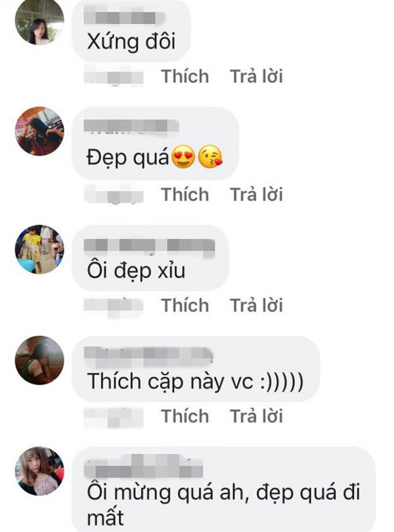The height and width of the screenshot is (532, 394).
Task: Click blurred username above "Ôi đẹp xỉu"
Action: click(149, 245)
